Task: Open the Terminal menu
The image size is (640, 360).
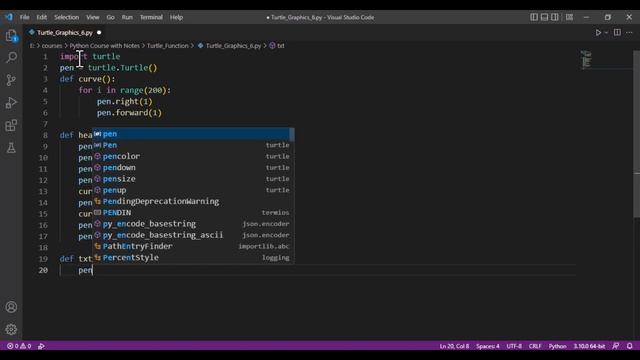Action: 151,17
